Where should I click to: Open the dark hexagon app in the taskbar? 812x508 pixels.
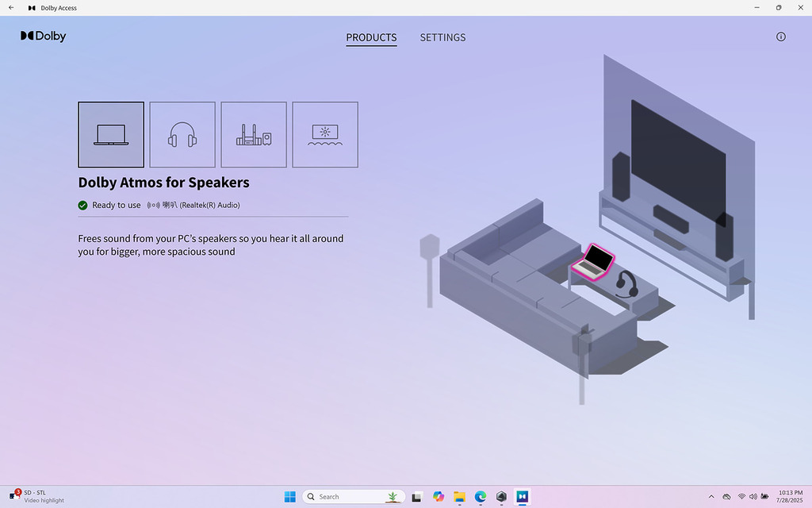click(x=501, y=497)
